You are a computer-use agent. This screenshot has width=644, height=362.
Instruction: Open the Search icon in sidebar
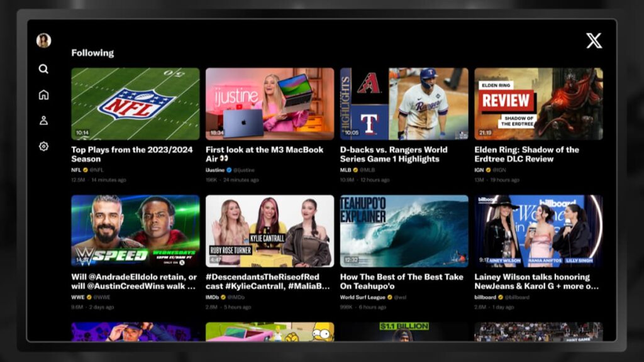click(43, 69)
